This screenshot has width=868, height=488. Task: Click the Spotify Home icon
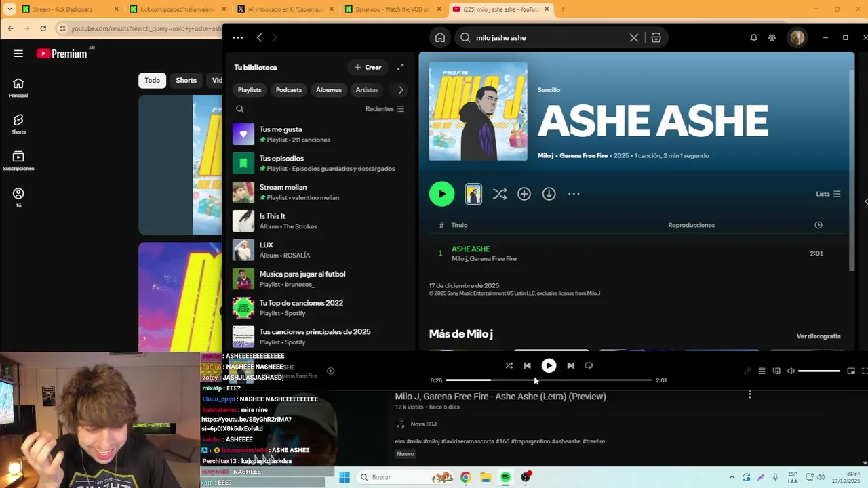(x=440, y=38)
